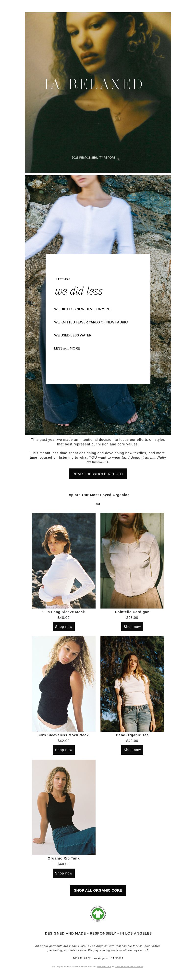Viewport: 196px width, 980px height.
Task: Open the LA RELAXED hero banner image
Action: click(98, 93)
